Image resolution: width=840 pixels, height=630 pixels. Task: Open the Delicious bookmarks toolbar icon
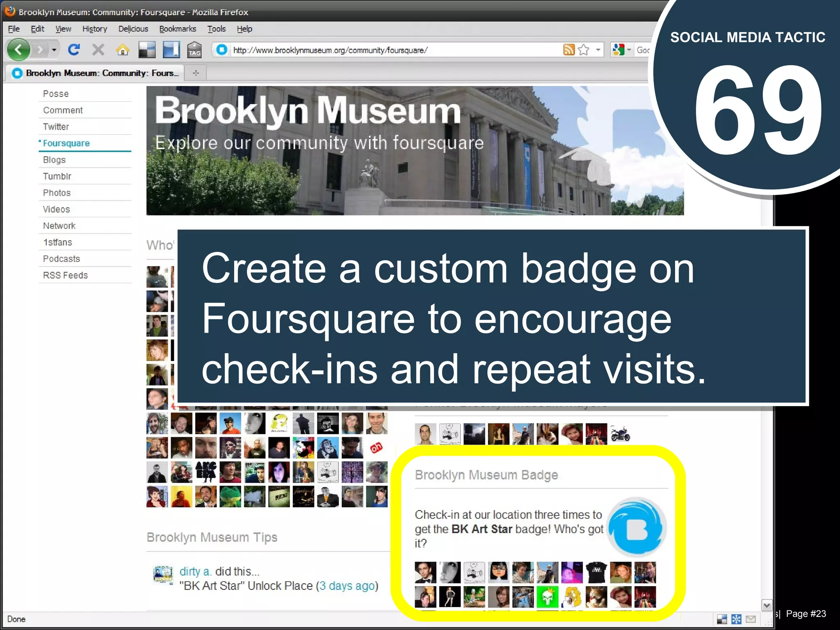147,50
